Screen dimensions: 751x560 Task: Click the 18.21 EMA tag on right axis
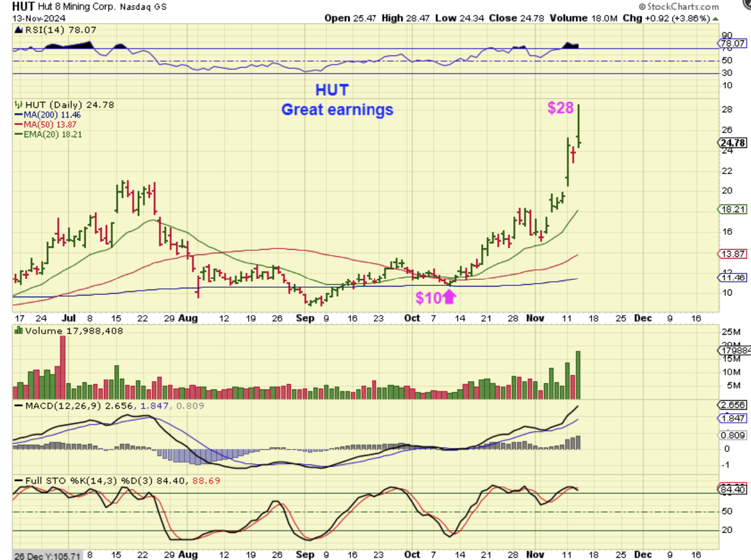click(x=732, y=210)
